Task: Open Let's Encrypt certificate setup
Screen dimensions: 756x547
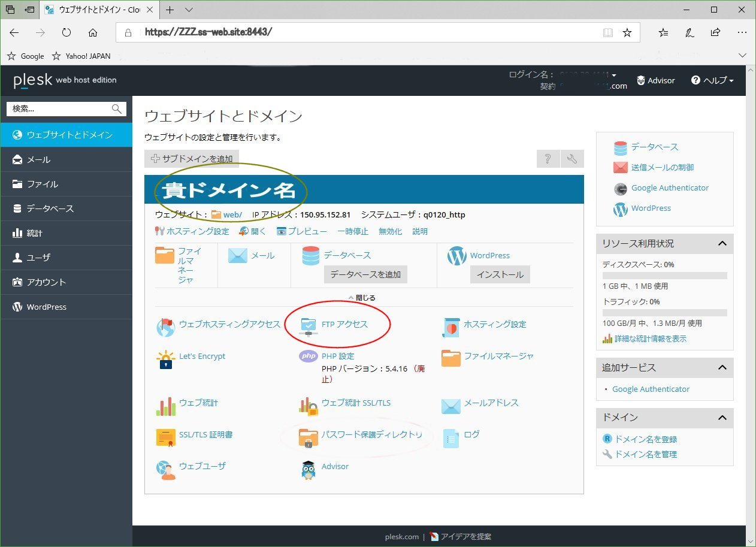Action: point(202,356)
